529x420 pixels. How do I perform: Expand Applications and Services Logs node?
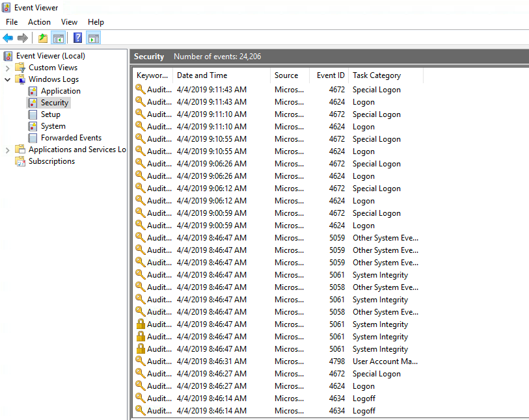click(7, 150)
